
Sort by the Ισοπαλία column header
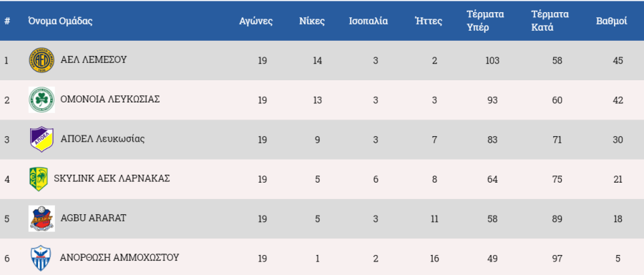[368, 21]
